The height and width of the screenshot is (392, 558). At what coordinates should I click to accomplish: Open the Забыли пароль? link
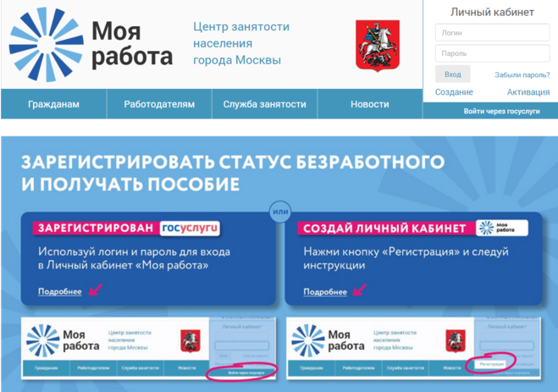click(522, 75)
